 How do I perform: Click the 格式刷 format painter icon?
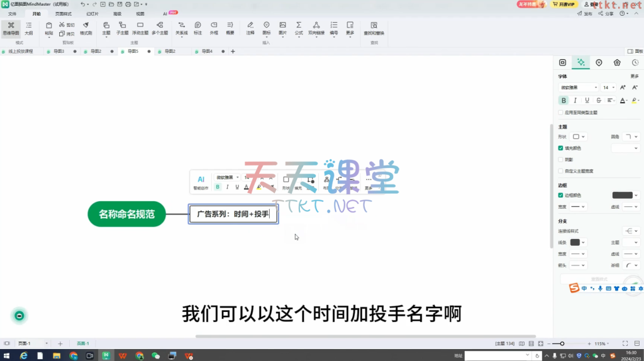coord(86,27)
